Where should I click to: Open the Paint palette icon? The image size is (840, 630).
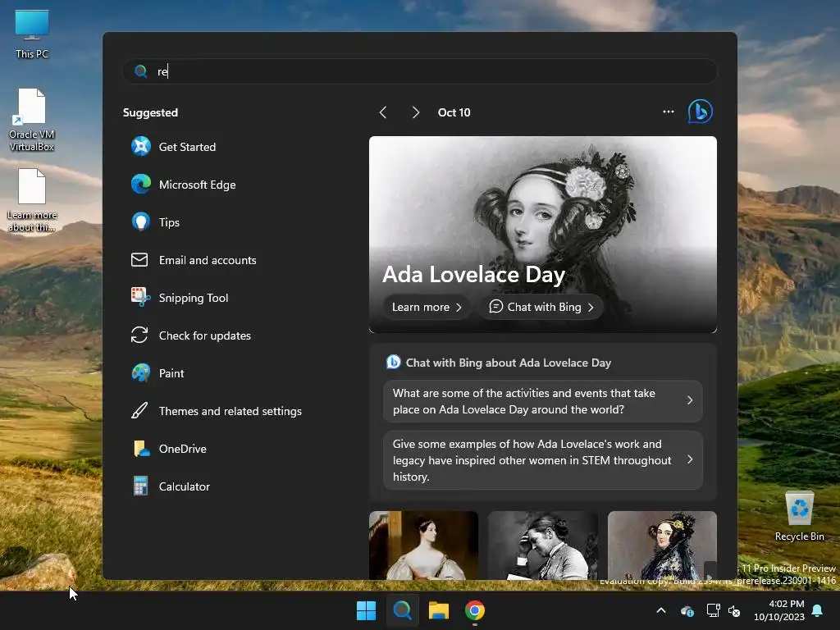coord(141,373)
